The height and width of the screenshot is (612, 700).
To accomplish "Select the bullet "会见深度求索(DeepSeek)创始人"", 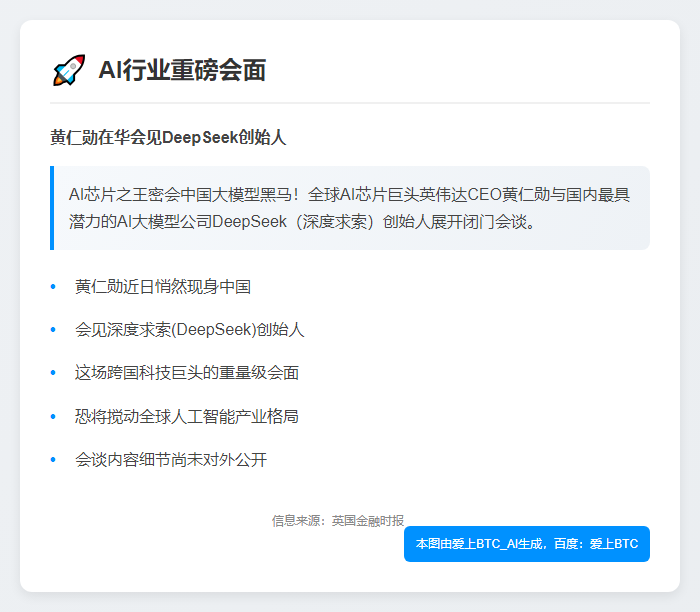I will tap(190, 330).
